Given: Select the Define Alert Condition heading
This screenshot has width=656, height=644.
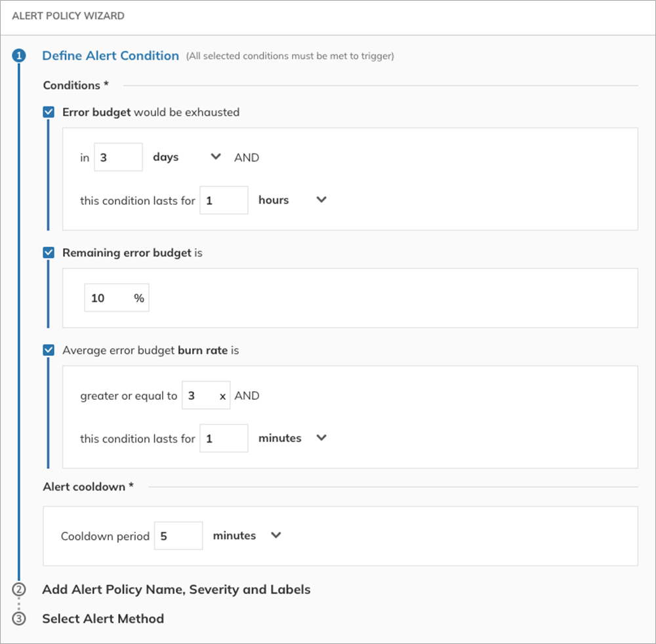Looking at the screenshot, I should pos(110,56).
